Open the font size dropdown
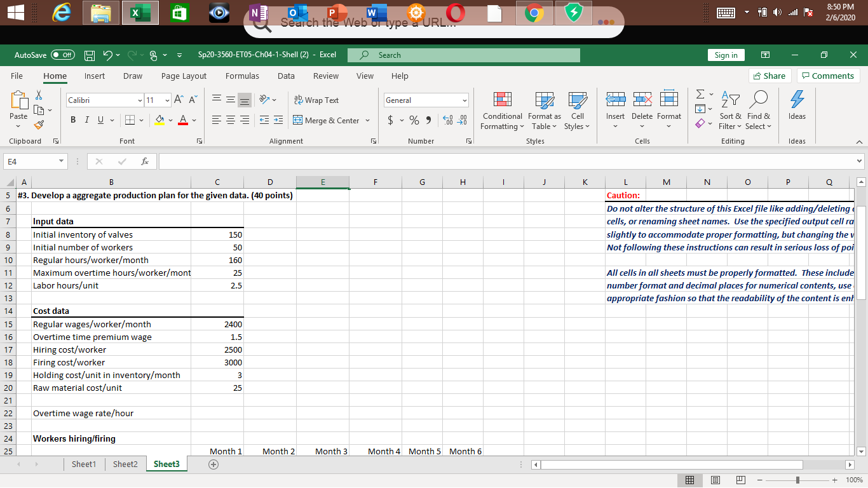The width and height of the screenshot is (868, 488). pyautogui.click(x=168, y=100)
